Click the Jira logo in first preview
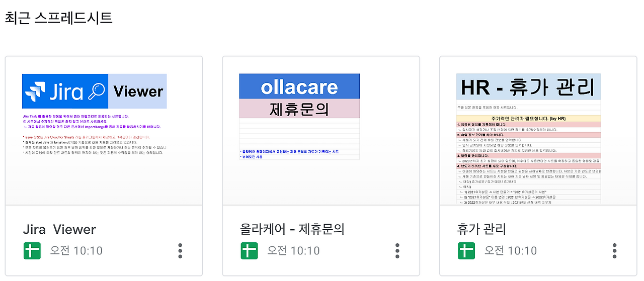644x281 pixels. point(50,91)
